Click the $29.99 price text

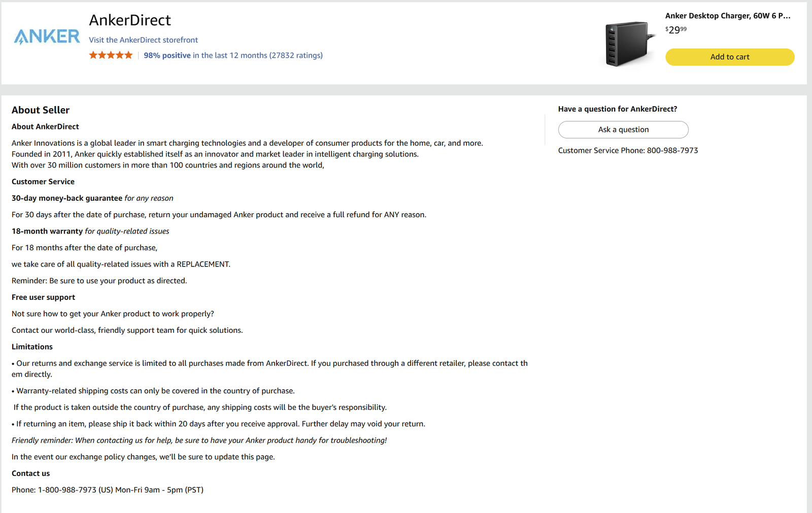coord(676,30)
